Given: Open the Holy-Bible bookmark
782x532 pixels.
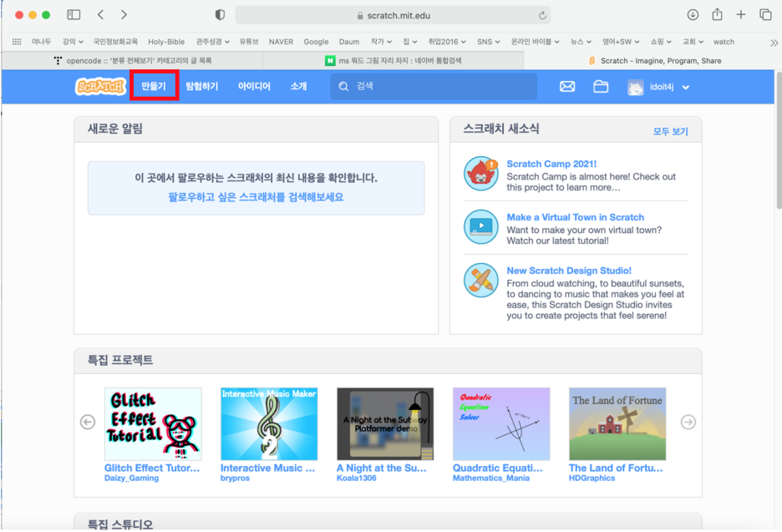Looking at the screenshot, I should tap(166, 42).
